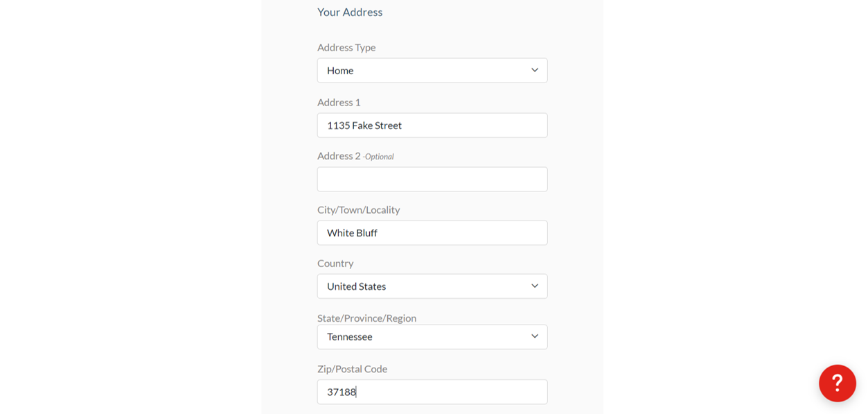Click the 'Address 1' field label
Image resolution: width=868 pixels, height=414 pixels.
coord(339,102)
